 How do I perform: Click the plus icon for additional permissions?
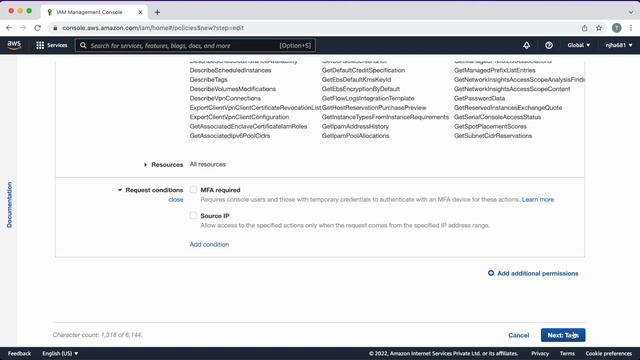[491, 273]
